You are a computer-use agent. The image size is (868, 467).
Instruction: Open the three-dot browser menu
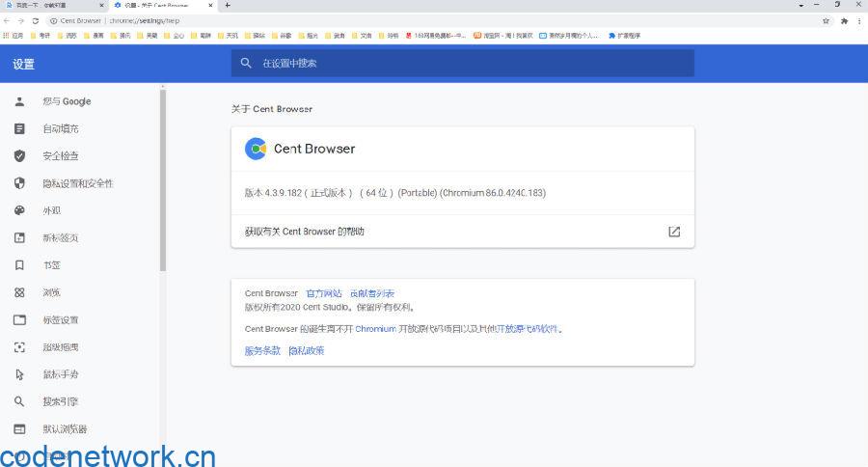[x=859, y=20]
